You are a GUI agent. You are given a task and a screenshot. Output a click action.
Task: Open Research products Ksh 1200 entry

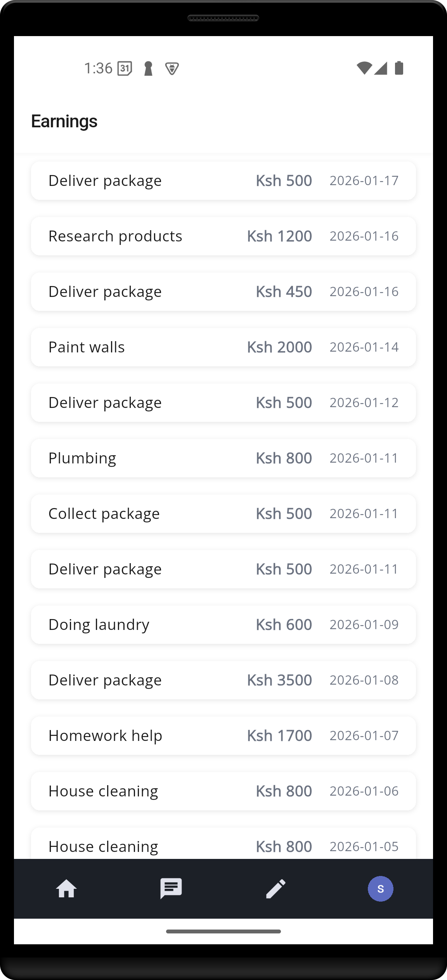tap(223, 236)
